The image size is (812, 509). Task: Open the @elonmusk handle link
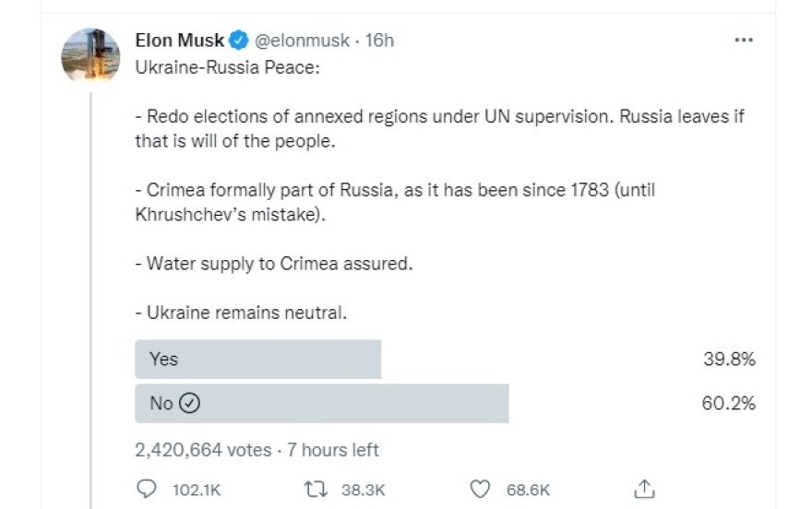pos(302,41)
